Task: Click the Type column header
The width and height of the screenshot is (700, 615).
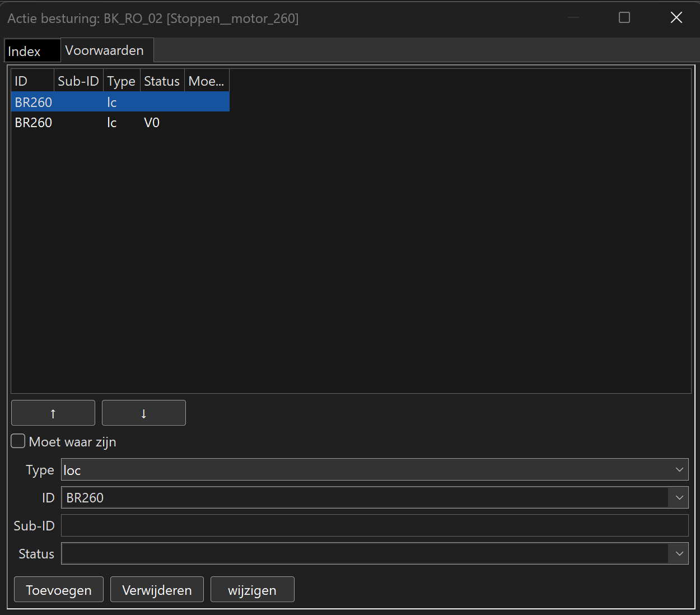Action: click(x=121, y=81)
